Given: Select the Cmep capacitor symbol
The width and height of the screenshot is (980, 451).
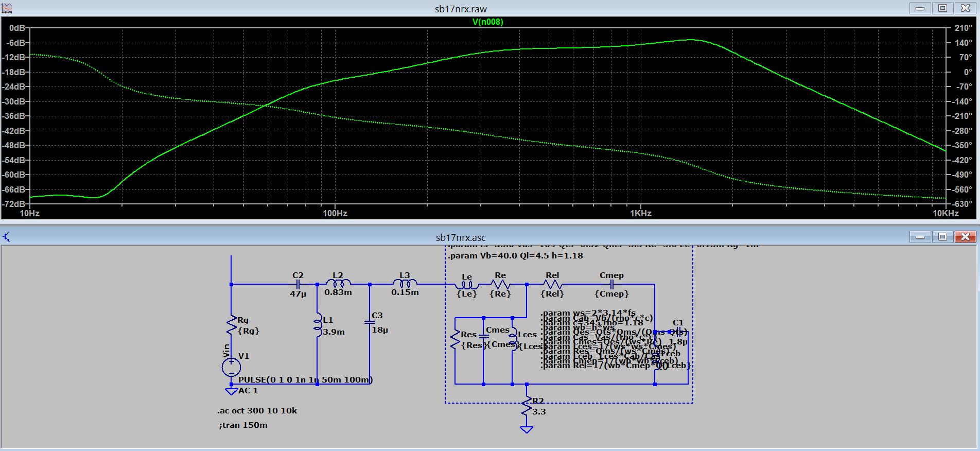Looking at the screenshot, I should click(x=612, y=284).
